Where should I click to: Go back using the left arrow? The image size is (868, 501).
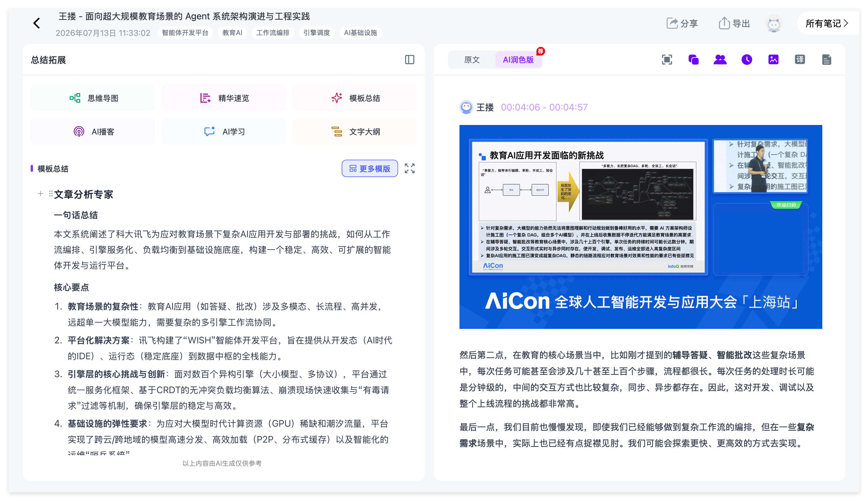36,23
